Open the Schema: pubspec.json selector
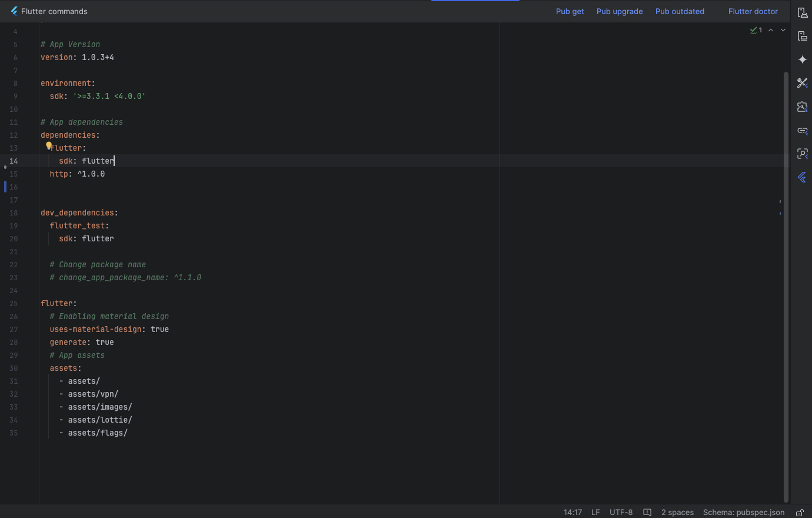Viewport: 812px width, 518px height. click(743, 513)
